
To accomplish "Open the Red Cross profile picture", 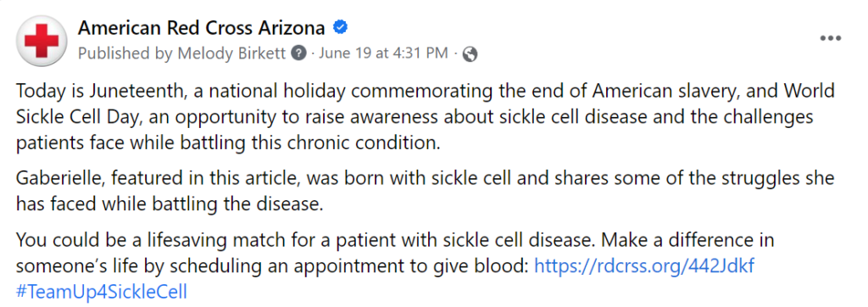I will tap(42, 41).
